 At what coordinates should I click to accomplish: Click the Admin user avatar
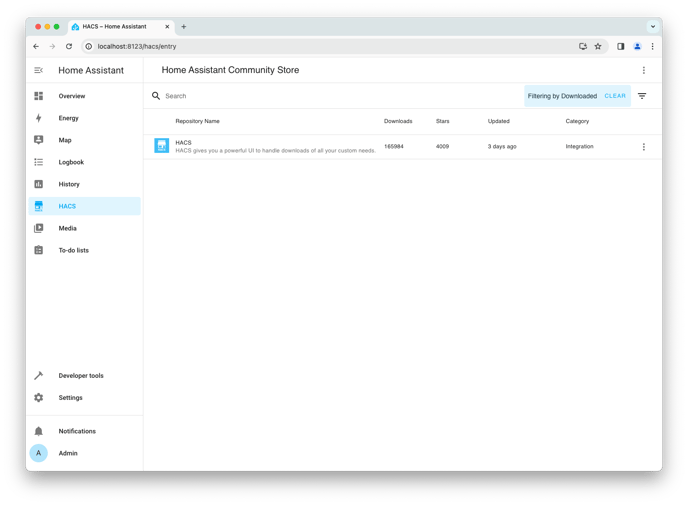point(39,453)
